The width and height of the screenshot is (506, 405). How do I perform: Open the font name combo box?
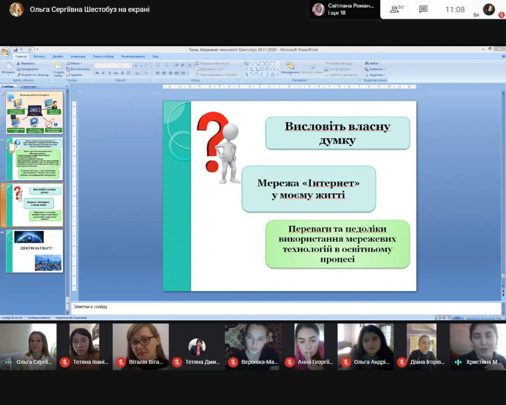click(x=108, y=65)
